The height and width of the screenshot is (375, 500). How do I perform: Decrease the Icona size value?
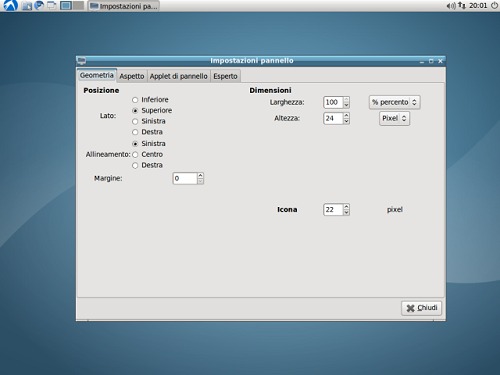[x=346, y=213]
